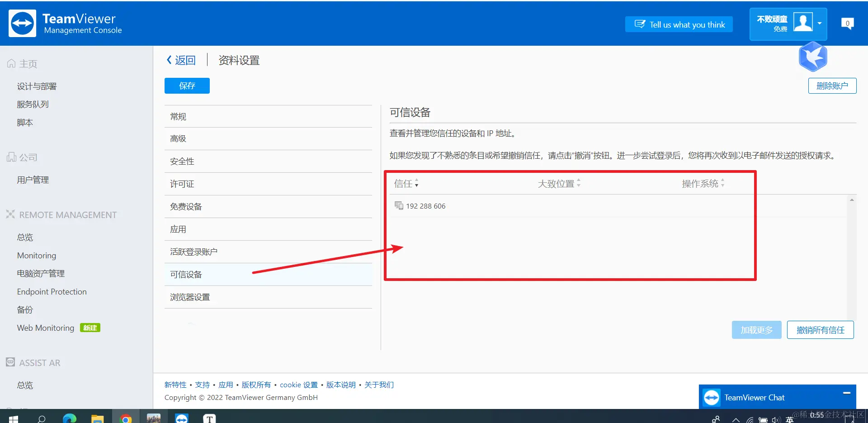Viewport: 868px width, 423px height.
Task: Click the trusted devices list scroll-up arrow
Action: click(852, 200)
